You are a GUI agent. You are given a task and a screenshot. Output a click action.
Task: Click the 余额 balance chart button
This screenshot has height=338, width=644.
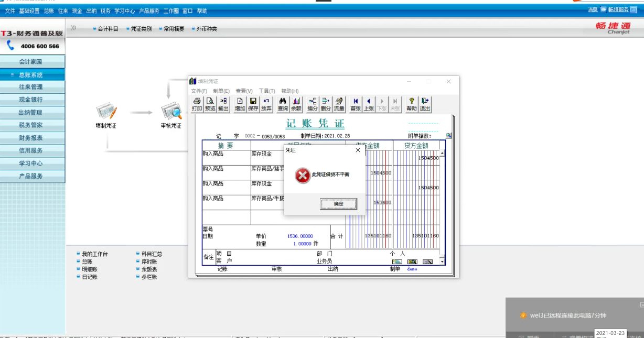pyautogui.click(x=296, y=104)
